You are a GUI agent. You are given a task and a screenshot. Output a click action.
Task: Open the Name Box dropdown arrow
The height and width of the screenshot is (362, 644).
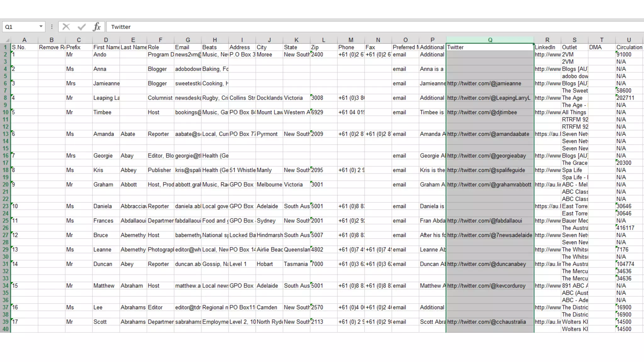point(41,26)
